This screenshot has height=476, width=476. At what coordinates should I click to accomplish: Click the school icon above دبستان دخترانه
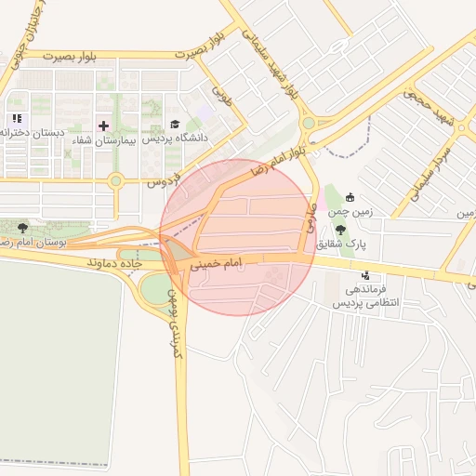pyautogui.click(x=17, y=118)
